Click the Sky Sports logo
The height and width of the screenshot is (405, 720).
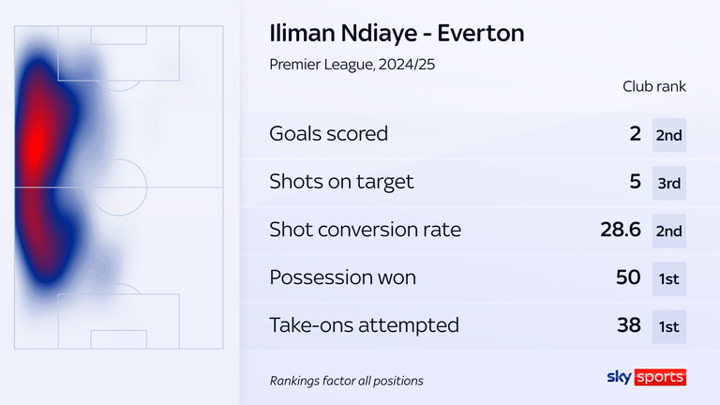(x=646, y=377)
